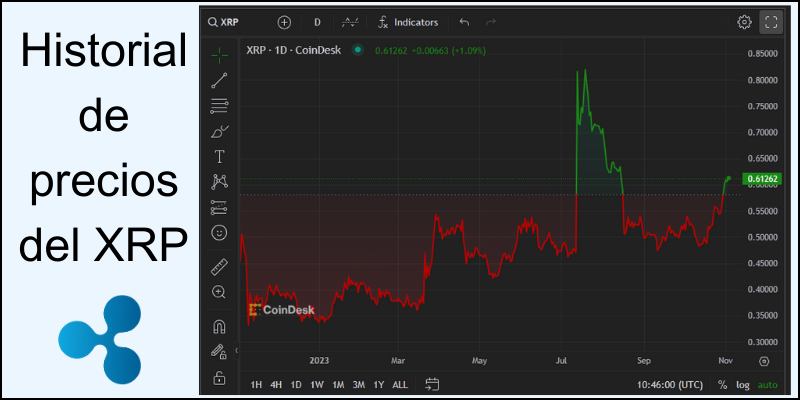This screenshot has height=400, width=800.
Task: Click the 10:46:00 (UTC) timezone button
Action: pos(670,385)
